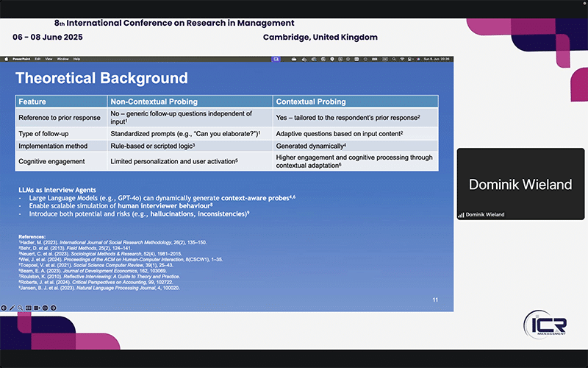
Task: Click the signal strength bars icon
Action: (461, 215)
